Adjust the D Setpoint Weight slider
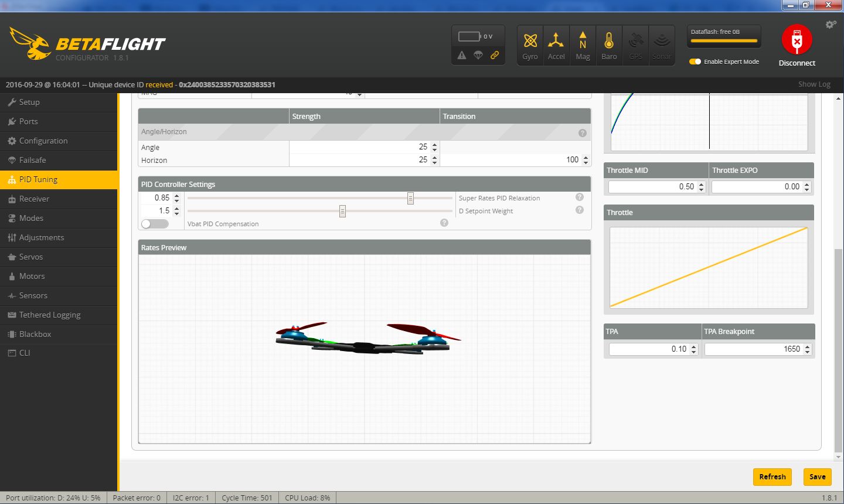 [x=342, y=211]
